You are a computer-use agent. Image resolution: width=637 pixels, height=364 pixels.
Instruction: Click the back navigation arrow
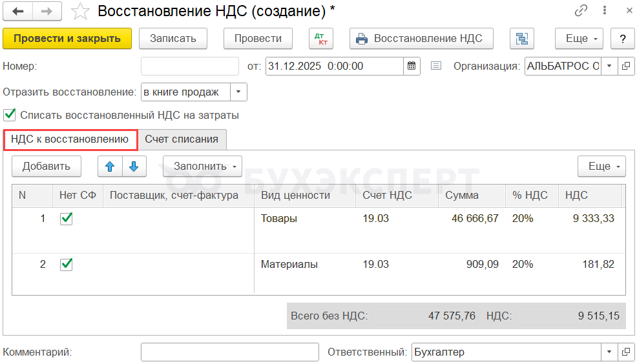pyautogui.click(x=18, y=11)
